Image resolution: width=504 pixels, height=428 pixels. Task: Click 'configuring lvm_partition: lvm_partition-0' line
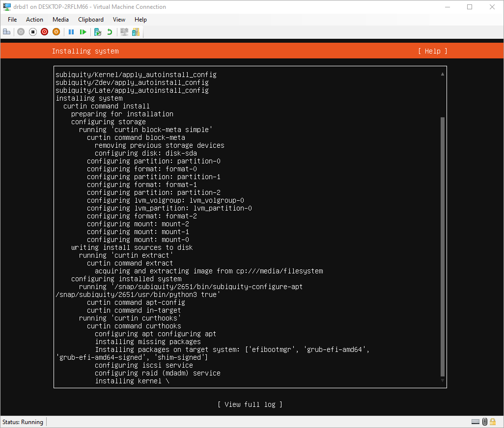[x=169, y=208]
